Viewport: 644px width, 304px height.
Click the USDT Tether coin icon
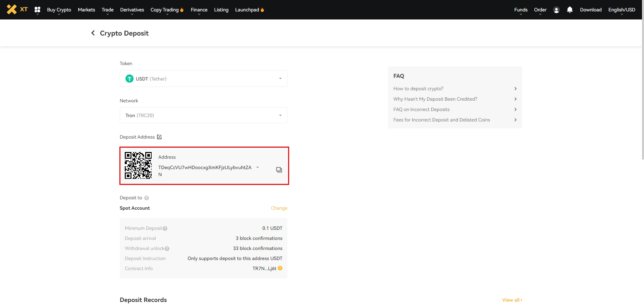[129, 79]
